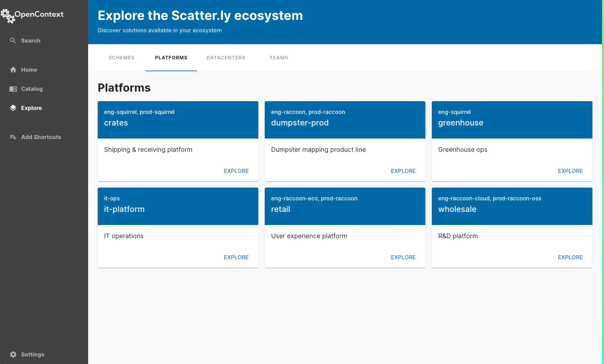
Task: Click Explore button on wholesale card
Action: point(570,257)
